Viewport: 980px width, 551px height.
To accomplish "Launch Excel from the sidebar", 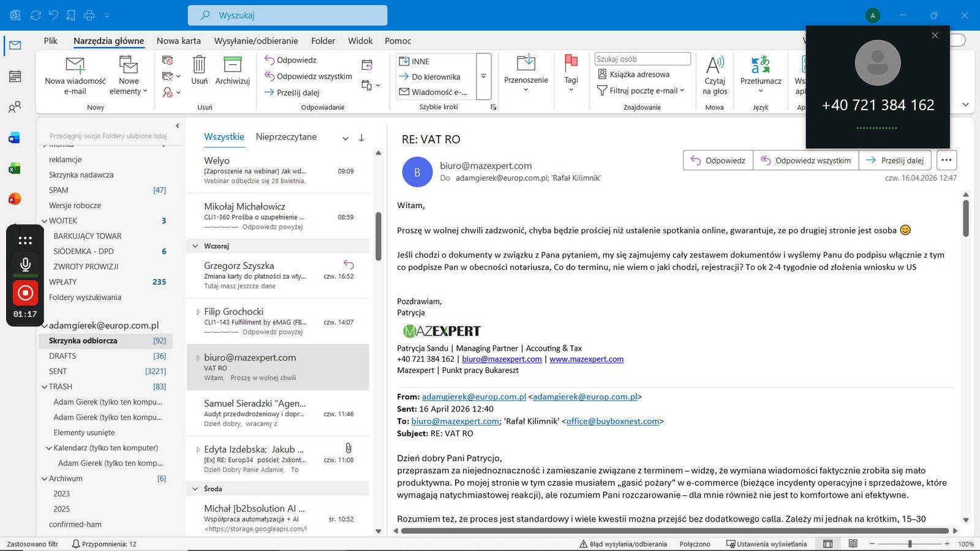I will (15, 168).
